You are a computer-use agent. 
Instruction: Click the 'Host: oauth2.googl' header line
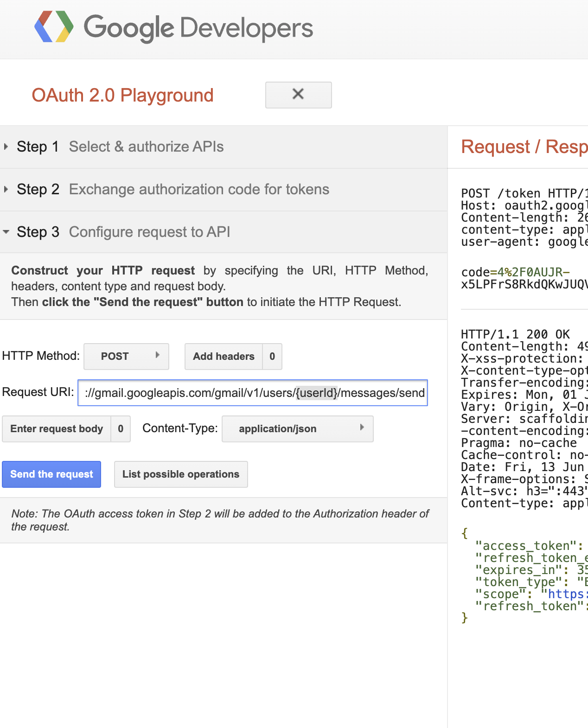(524, 205)
